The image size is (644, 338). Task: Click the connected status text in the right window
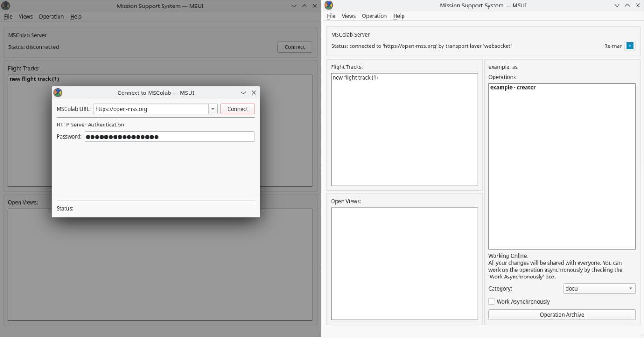click(422, 46)
